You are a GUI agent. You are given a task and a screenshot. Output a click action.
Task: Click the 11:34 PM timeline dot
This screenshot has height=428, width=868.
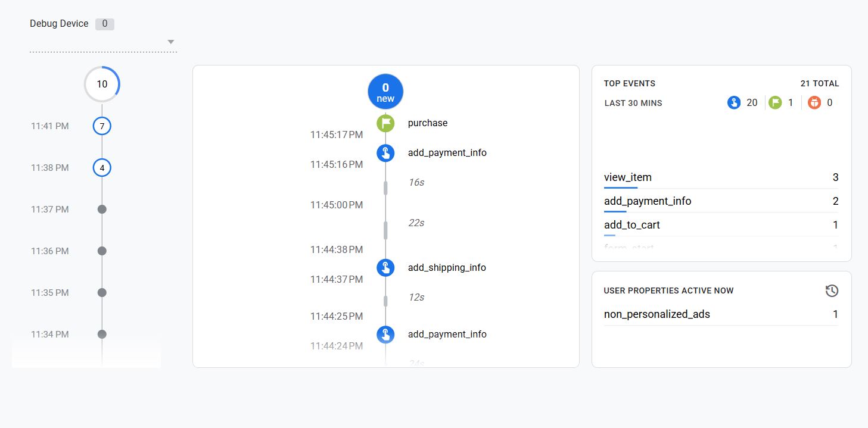(x=102, y=335)
